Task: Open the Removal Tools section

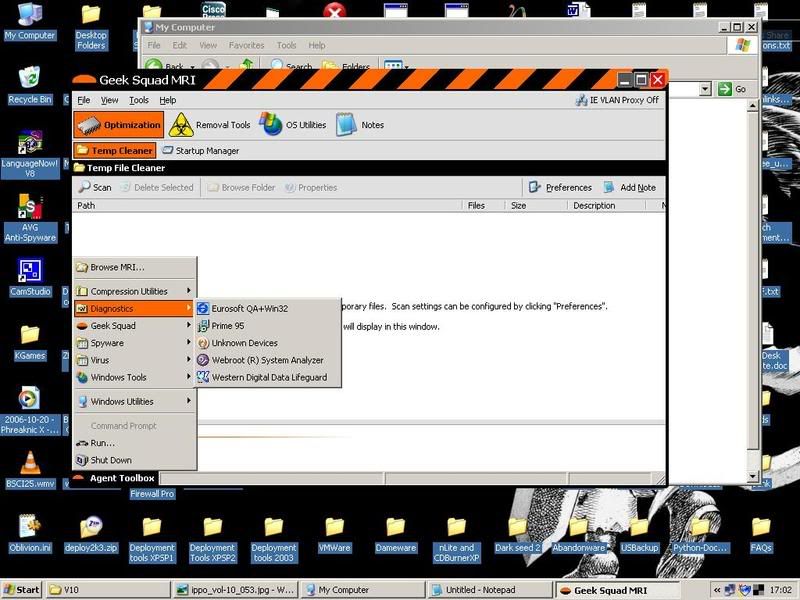Action: [x=210, y=125]
